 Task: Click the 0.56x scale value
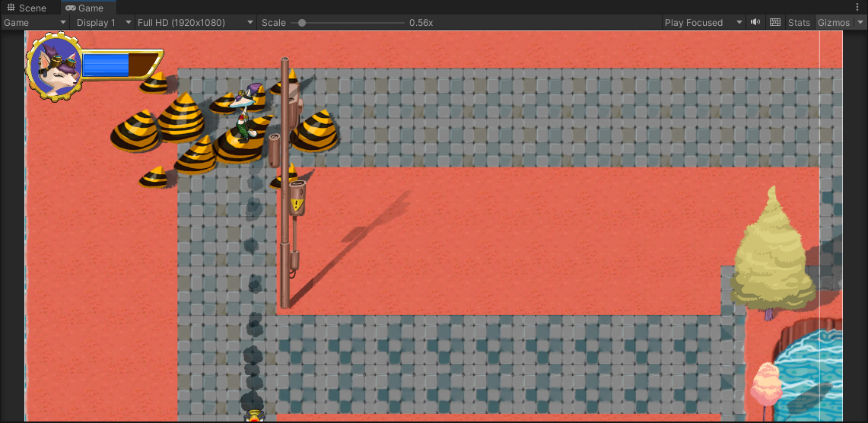[421, 23]
